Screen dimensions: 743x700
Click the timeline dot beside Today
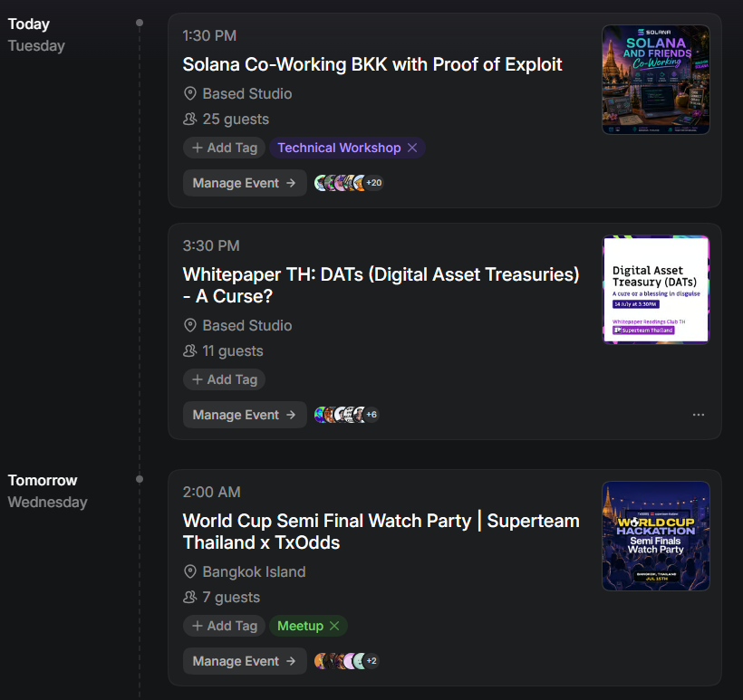[140, 23]
